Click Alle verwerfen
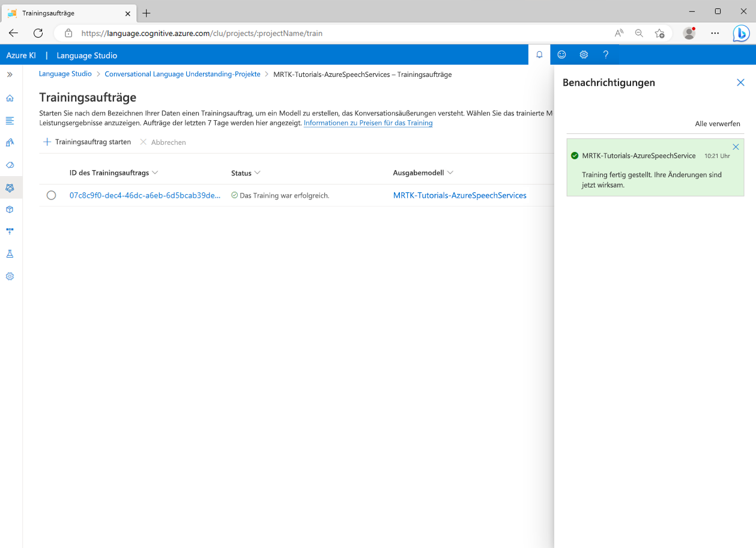Image resolution: width=756 pixels, height=548 pixels. pos(718,124)
